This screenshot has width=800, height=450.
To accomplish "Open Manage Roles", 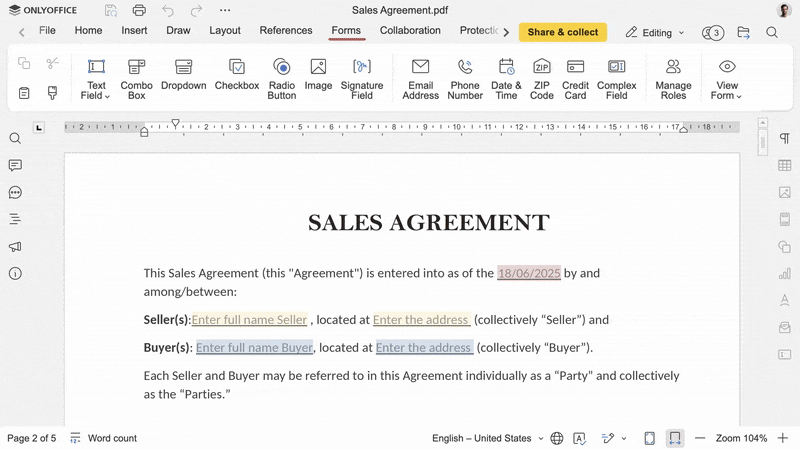I will click(x=673, y=78).
